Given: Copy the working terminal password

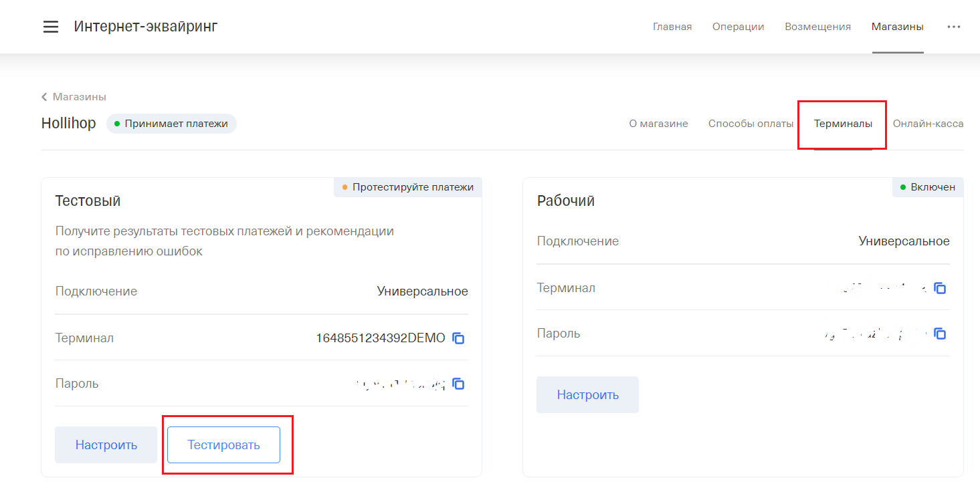Looking at the screenshot, I should [940, 333].
